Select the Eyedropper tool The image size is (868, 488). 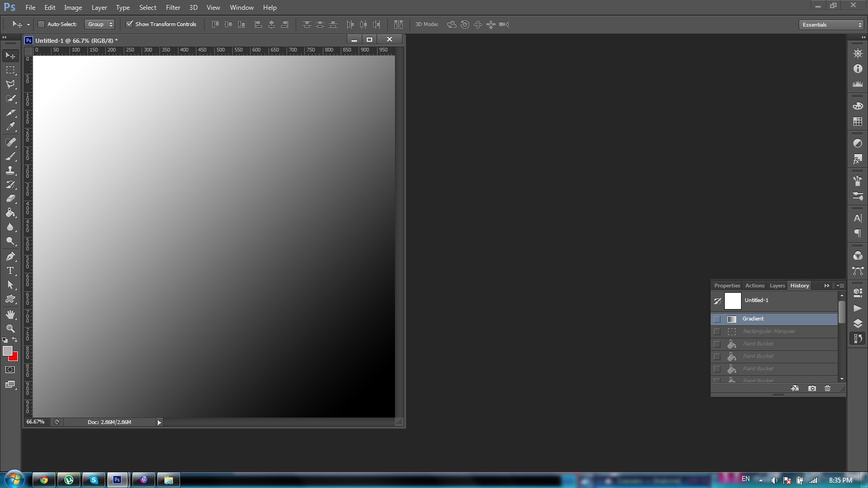coord(10,127)
